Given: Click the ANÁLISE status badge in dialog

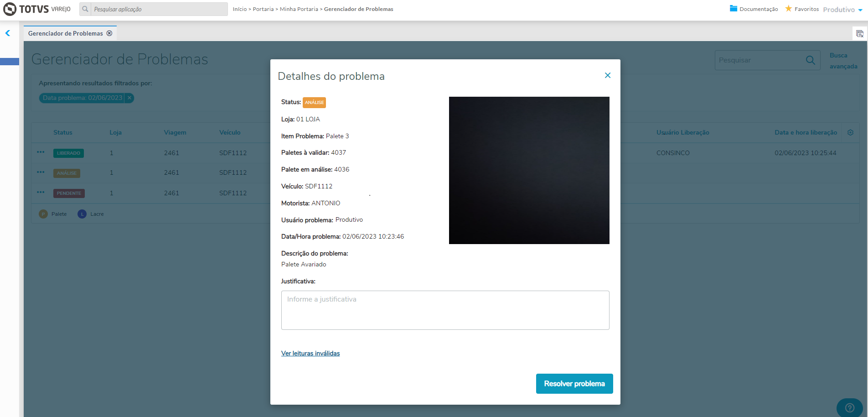Looking at the screenshot, I should (315, 103).
